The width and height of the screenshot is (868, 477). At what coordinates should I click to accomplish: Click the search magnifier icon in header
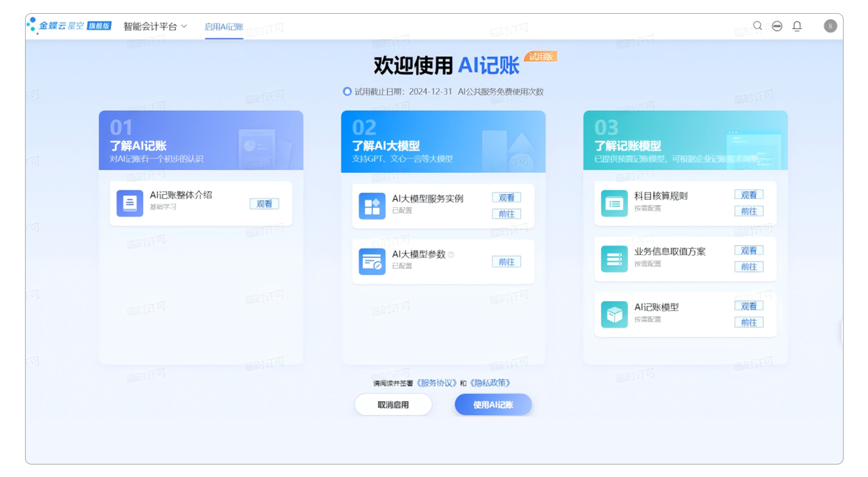pyautogui.click(x=757, y=26)
